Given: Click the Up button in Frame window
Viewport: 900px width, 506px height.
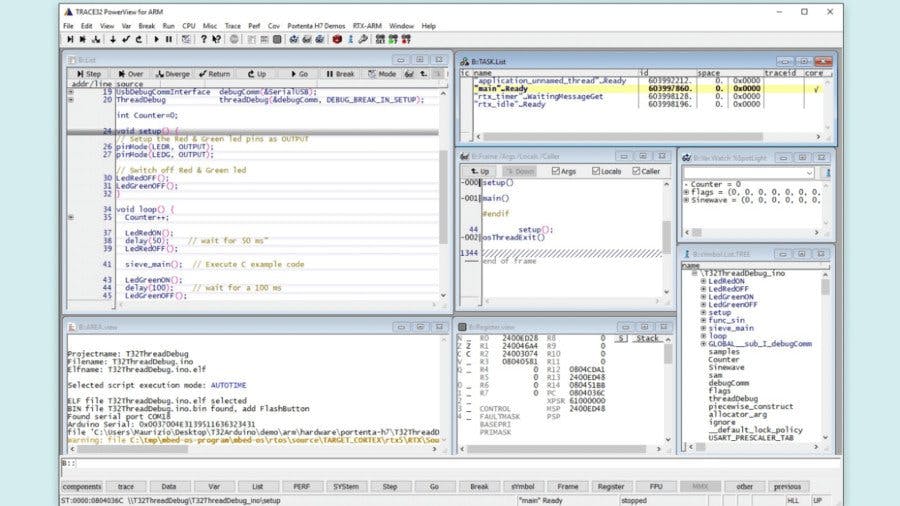Looking at the screenshot, I should (x=480, y=171).
